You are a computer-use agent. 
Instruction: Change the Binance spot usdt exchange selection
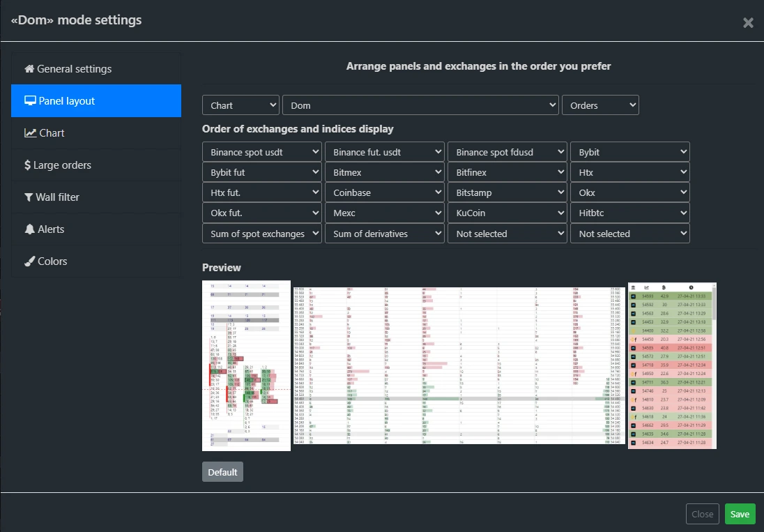[261, 151]
